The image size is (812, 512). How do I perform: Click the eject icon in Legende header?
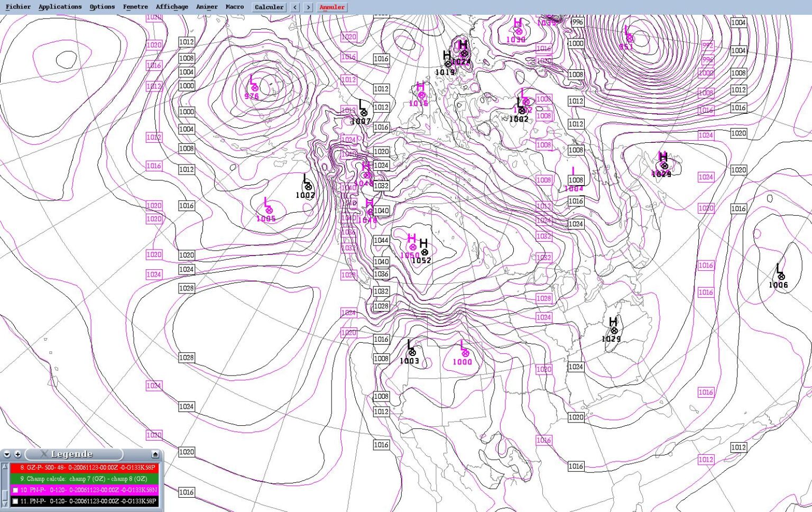155,454
